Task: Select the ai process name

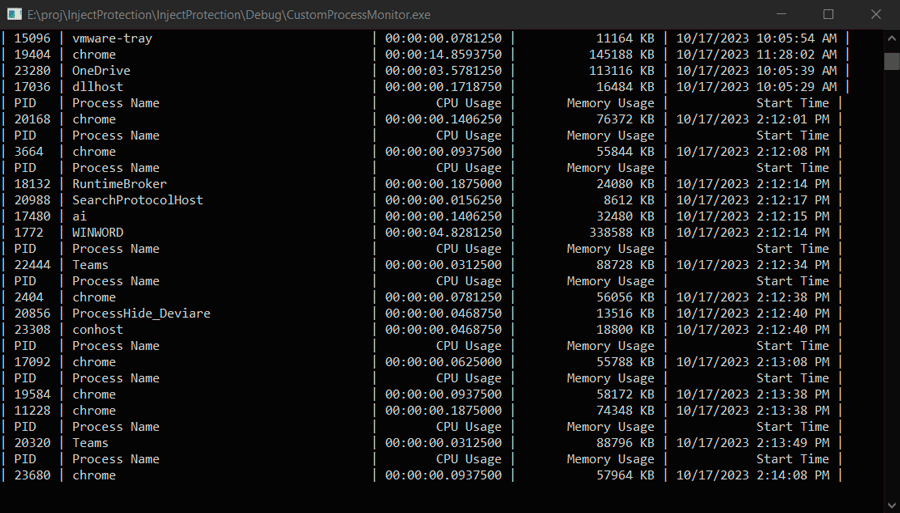Action: (79, 216)
